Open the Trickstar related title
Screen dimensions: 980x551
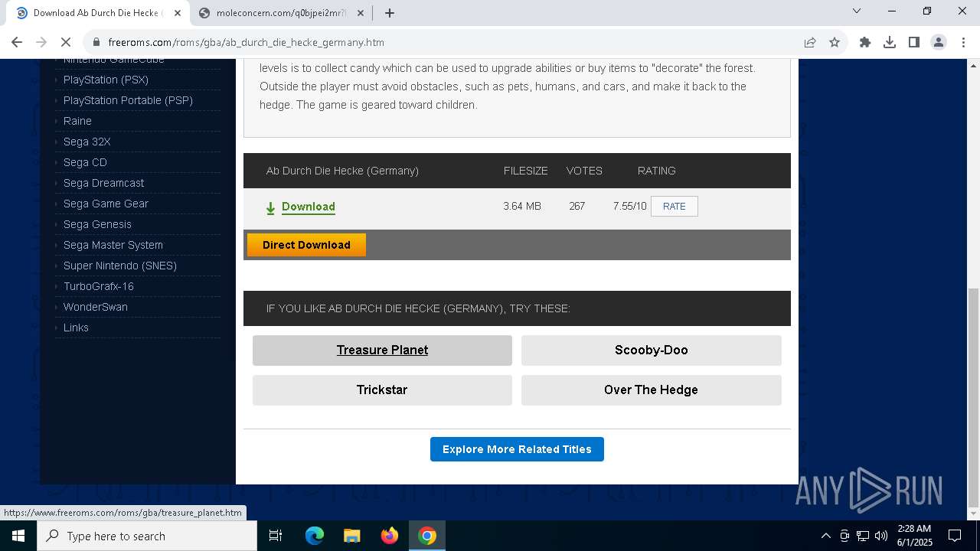pyautogui.click(x=382, y=390)
